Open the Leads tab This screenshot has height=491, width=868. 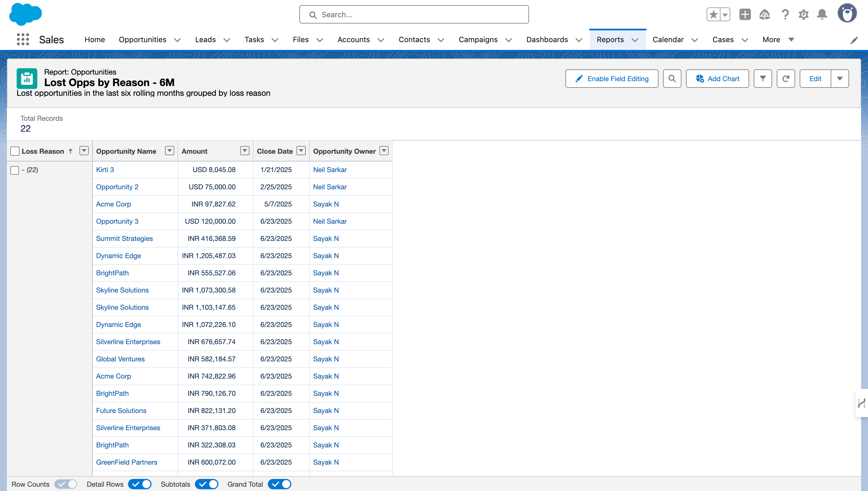tap(205, 40)
